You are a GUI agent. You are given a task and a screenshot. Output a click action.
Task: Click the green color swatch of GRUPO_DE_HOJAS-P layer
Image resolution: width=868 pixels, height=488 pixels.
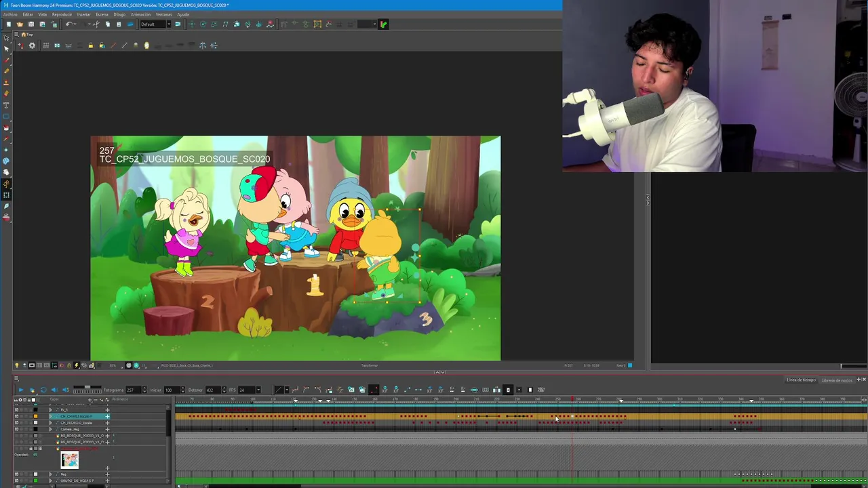(35, 481)
